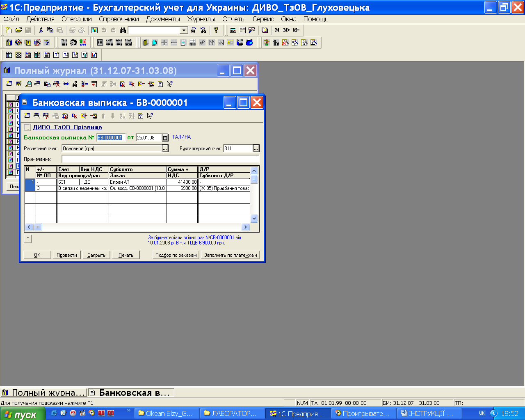Select the table cell 41400.00

(182, 182)
